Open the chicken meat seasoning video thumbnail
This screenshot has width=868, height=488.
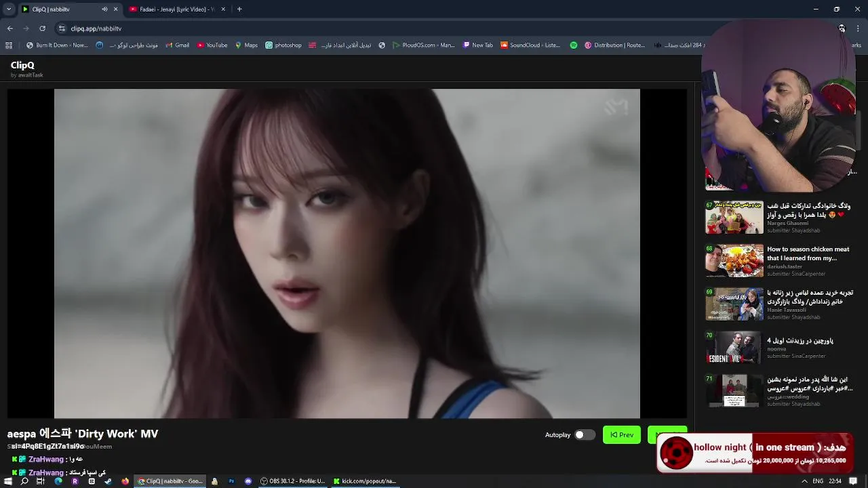pos(734,261)
